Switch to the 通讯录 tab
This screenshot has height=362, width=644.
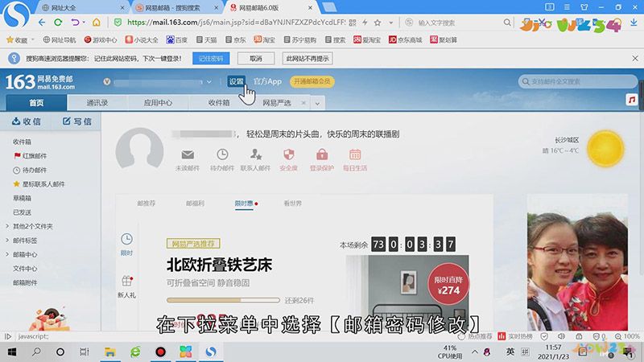(97, 103)
